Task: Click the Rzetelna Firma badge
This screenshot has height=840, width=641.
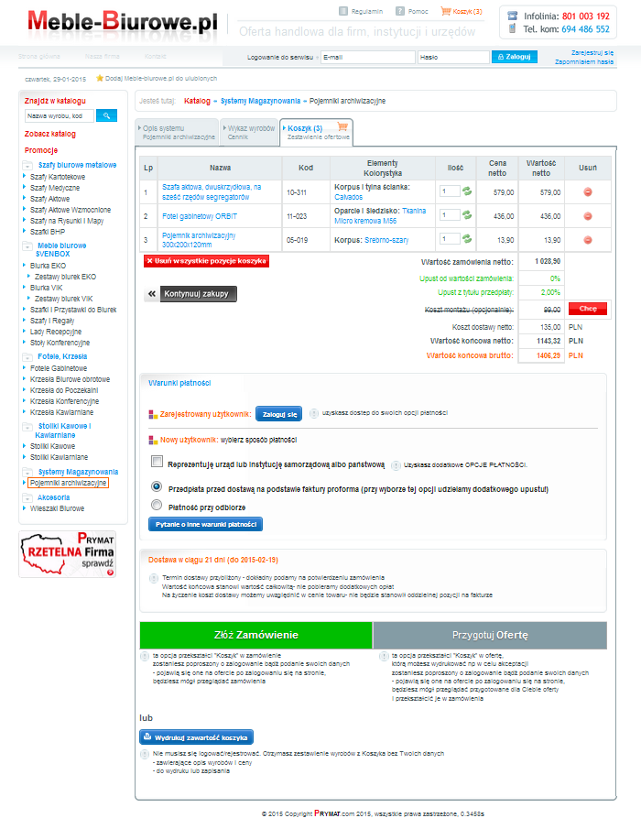Action: tap(68, 554)
